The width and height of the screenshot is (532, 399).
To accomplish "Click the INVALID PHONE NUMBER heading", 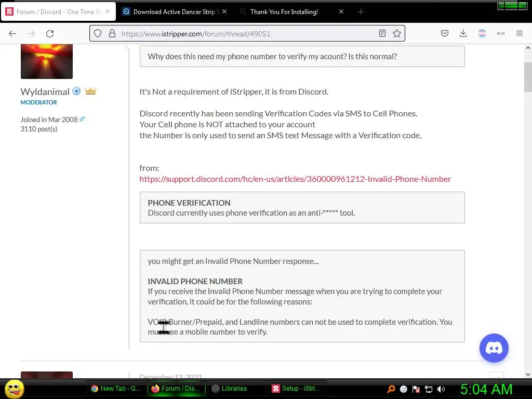I will point(195,281).
